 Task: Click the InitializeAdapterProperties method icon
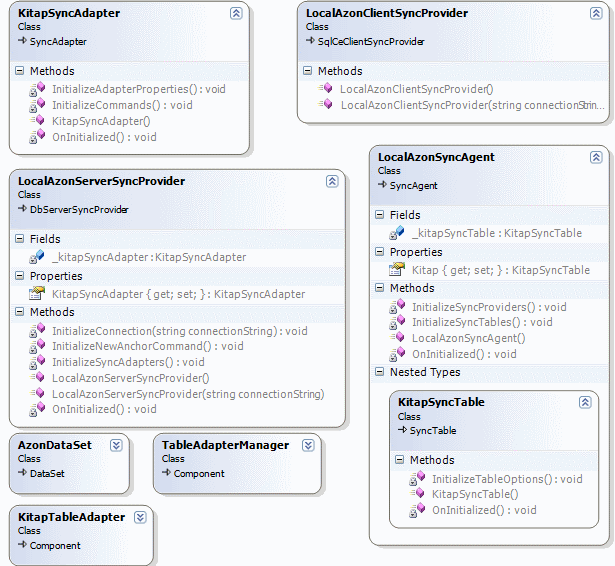pyautogui.click(x=37, y=89)
